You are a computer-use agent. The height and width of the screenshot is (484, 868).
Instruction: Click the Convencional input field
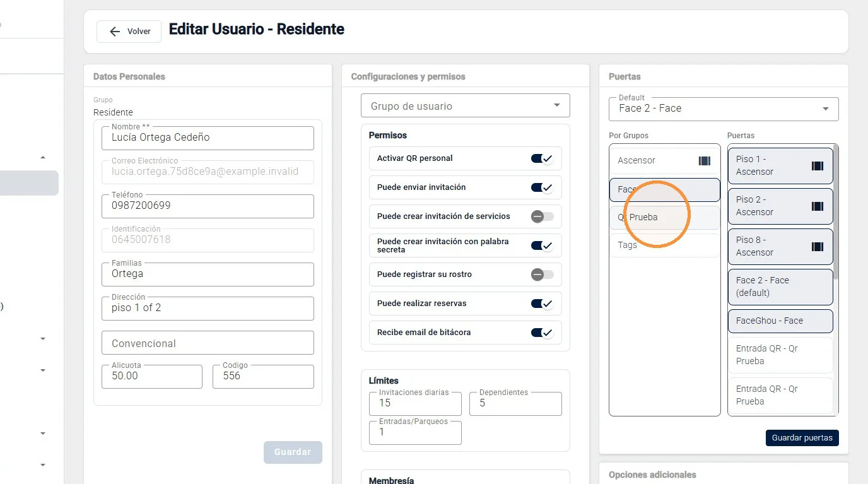[x=208, y=343]
